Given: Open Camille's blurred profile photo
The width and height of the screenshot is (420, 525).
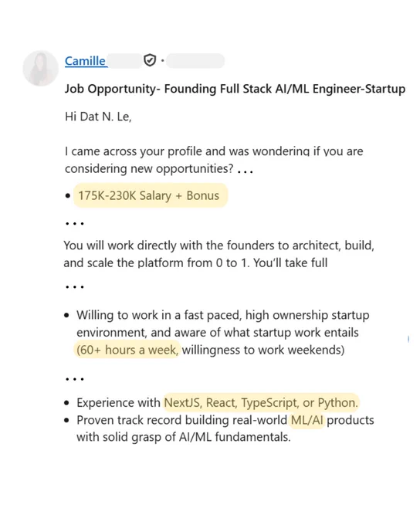Looking at the screenshot, I should (x=40, y=68).
